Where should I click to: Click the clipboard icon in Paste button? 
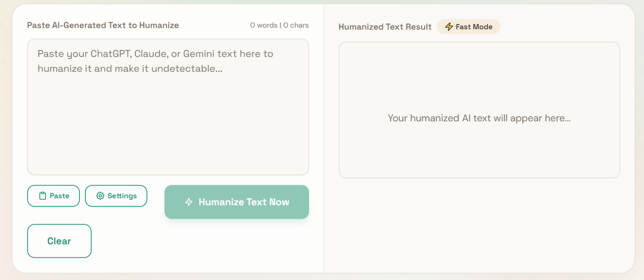coord(42,196)
